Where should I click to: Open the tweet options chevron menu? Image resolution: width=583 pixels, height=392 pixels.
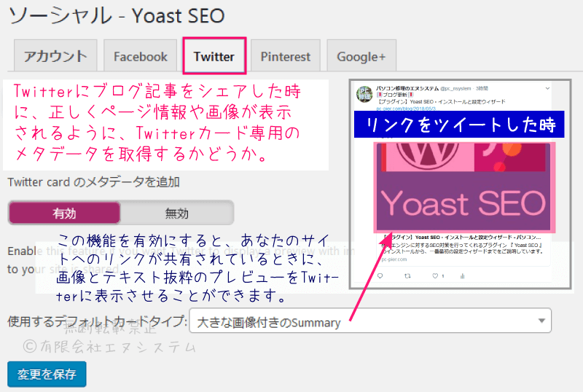(547, 88)
